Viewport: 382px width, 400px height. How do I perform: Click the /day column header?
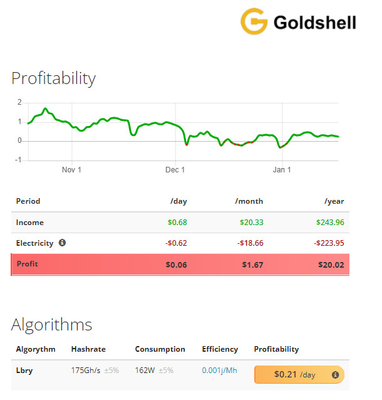click(x=179, y=201)
